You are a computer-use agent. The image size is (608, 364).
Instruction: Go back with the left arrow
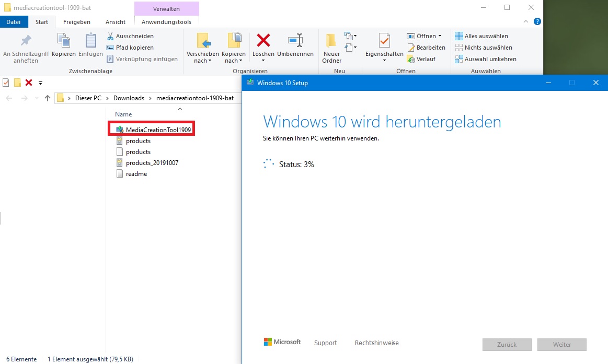[x=9, y=98]
